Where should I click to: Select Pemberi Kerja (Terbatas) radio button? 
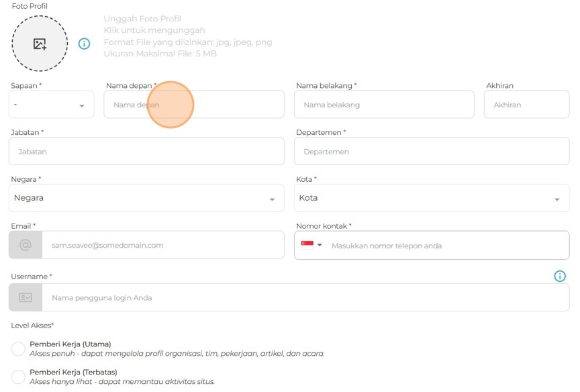18,377
